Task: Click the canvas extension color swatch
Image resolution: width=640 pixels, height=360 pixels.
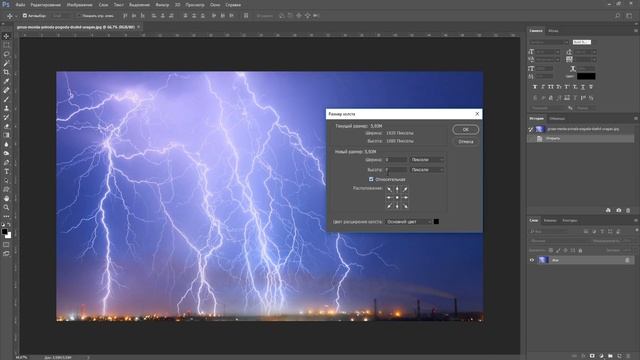Action: 436,222
